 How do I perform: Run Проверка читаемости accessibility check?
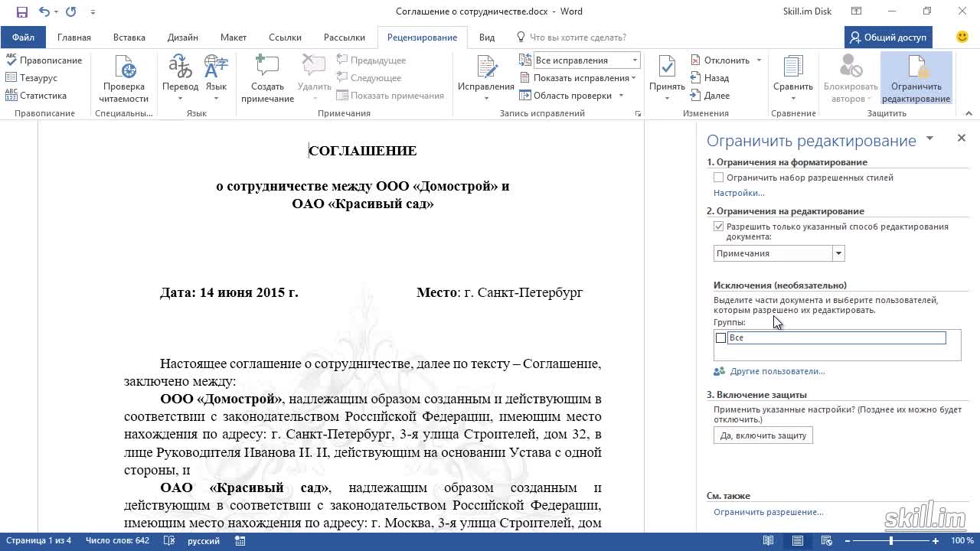point(124,79)
